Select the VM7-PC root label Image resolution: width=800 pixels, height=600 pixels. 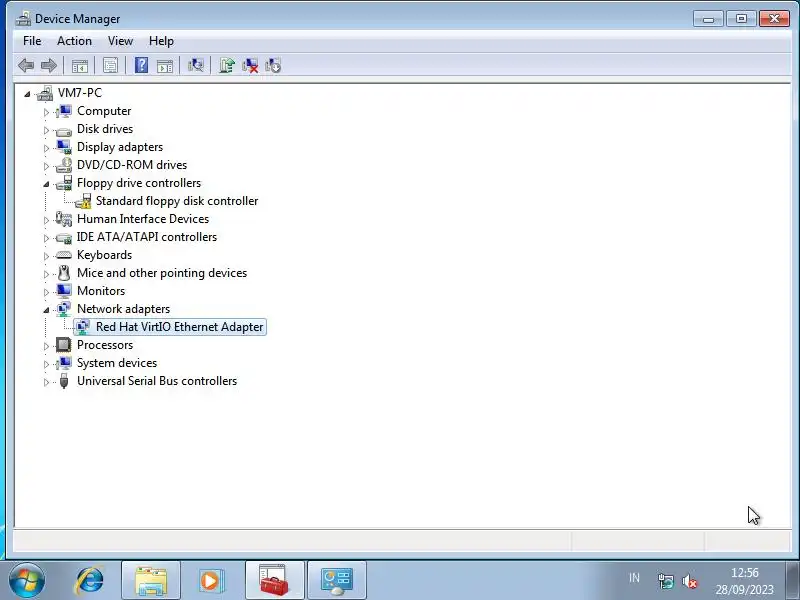pos(80,93)
